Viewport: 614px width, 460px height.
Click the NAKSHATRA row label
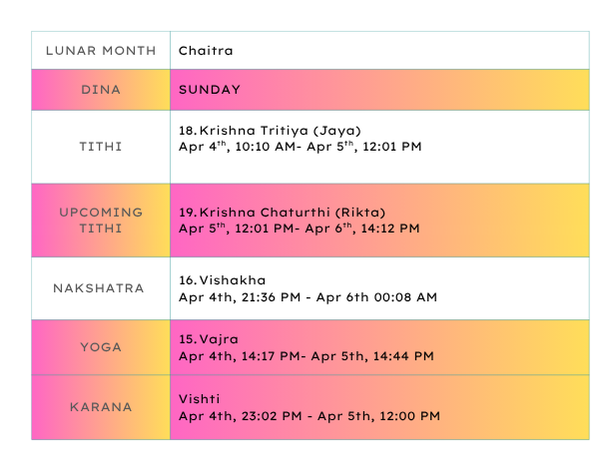[x=100, y=288]
